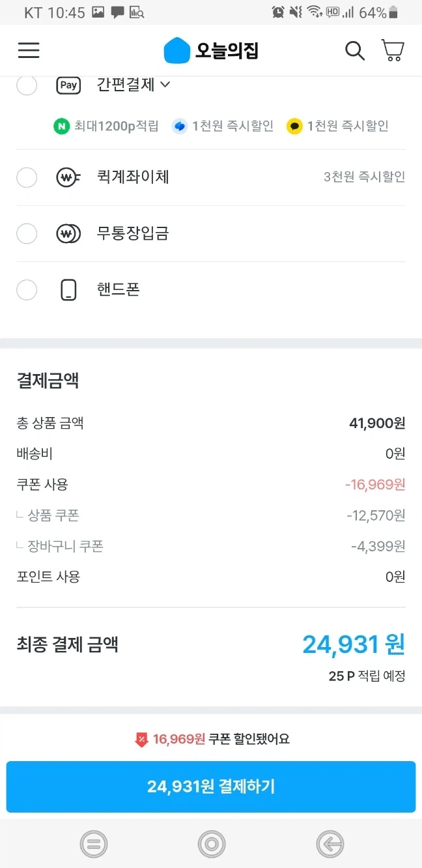
Task: Tap the Pay icon beside 간편결제
Action: coord(68,85)
